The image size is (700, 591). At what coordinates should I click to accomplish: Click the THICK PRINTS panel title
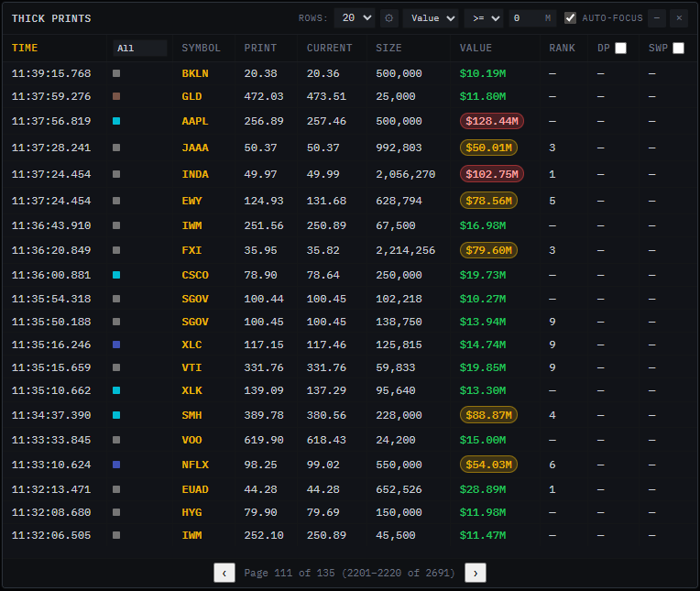tap(51, 18)
